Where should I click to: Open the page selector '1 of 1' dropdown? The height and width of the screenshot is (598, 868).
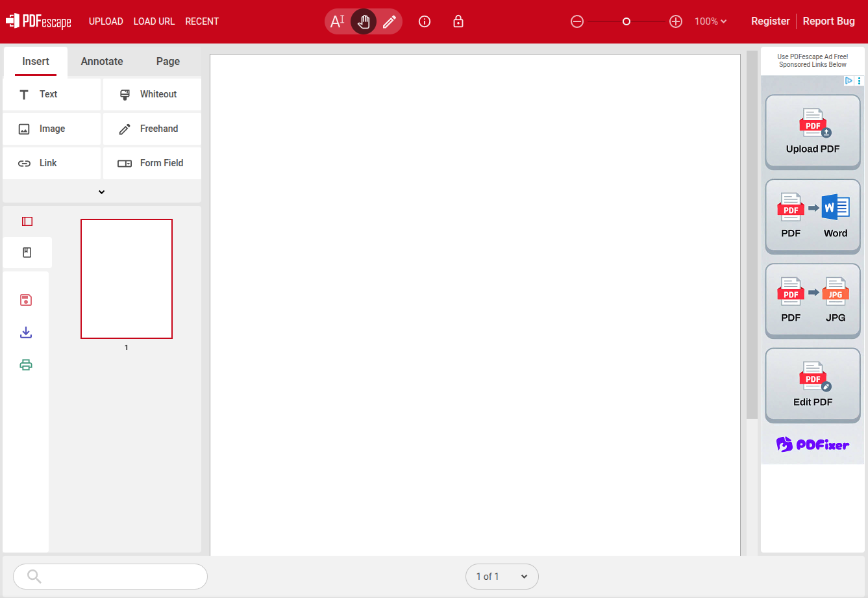[x=502, y=577]
